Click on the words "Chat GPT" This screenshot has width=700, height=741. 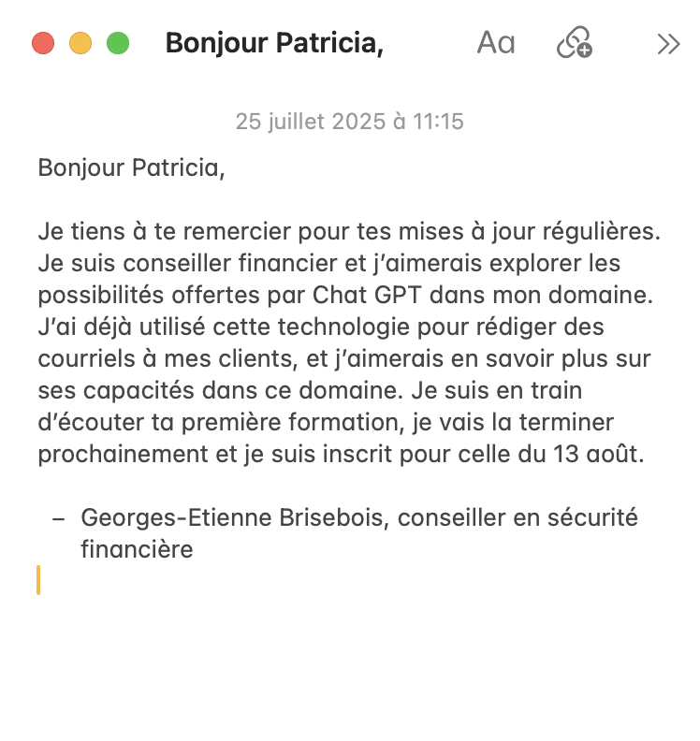(x=352, y=295)
